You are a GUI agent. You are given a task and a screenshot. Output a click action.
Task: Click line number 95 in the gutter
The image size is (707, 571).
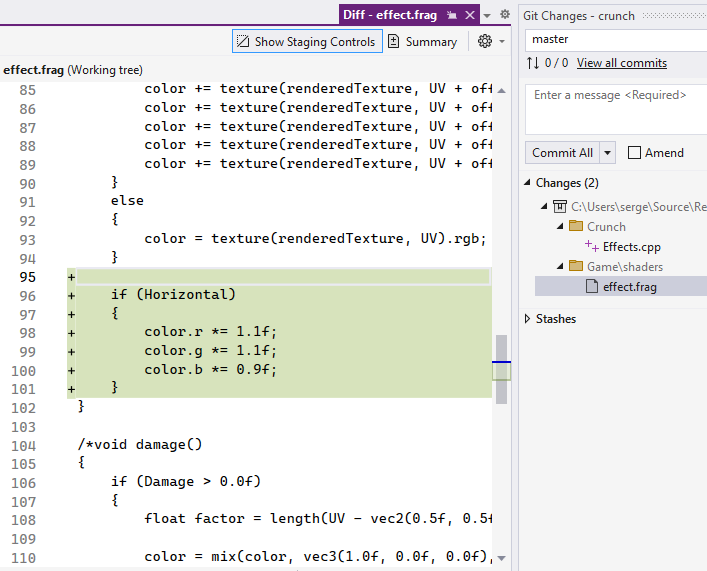click(28, 277)
